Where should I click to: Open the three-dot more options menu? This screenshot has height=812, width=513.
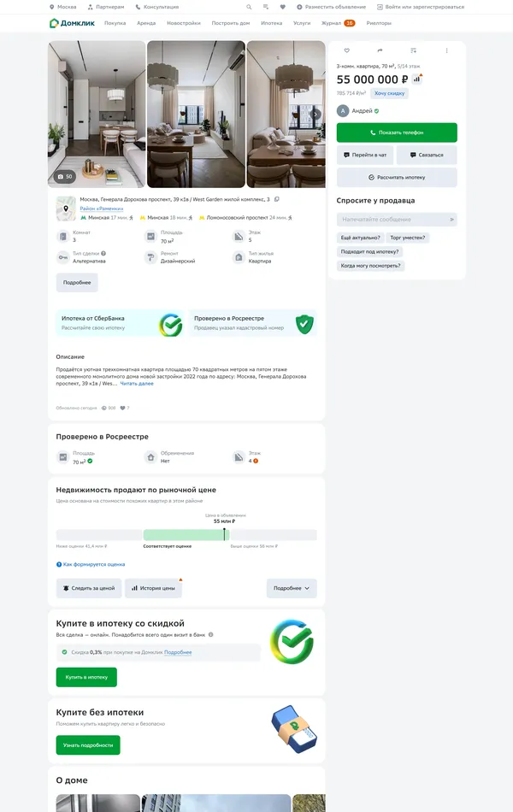click(446, 50)
